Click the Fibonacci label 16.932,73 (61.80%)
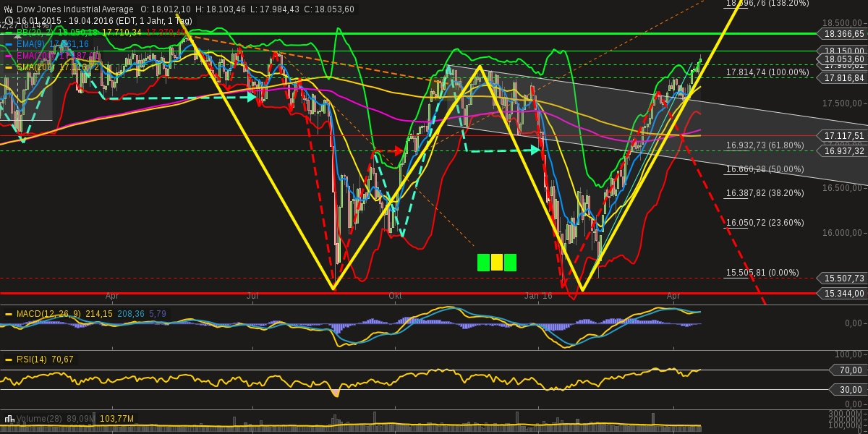 point(765,145)
